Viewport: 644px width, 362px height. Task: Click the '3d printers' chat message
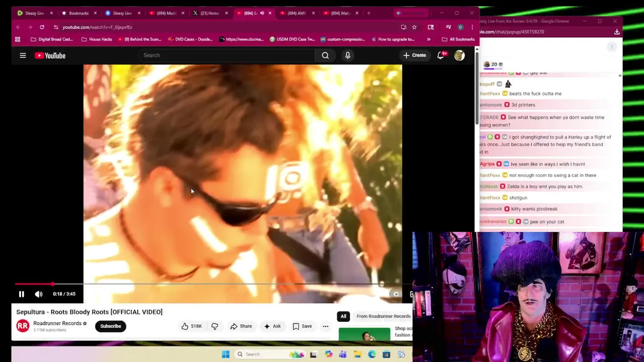(x=523, y=105)
